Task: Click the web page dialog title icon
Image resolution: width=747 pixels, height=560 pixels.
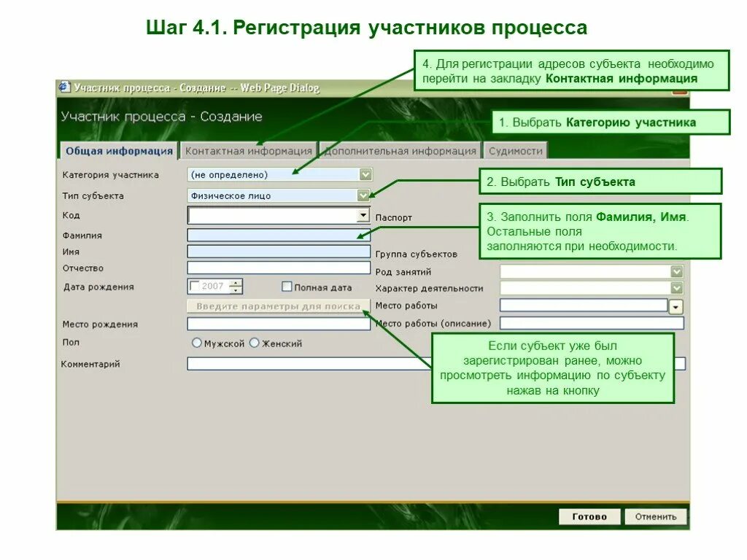Action: click(x=64, y=87)
